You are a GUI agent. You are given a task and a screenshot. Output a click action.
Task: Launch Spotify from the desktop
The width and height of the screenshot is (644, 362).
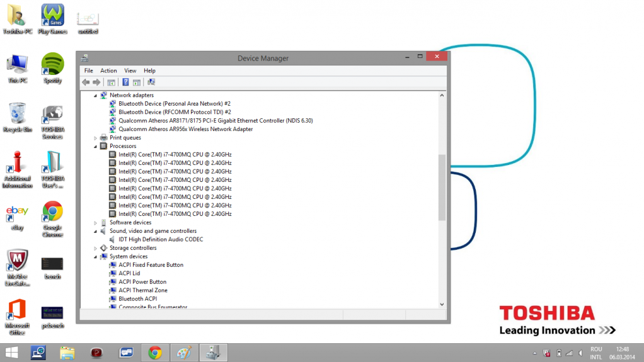point(52,68)
